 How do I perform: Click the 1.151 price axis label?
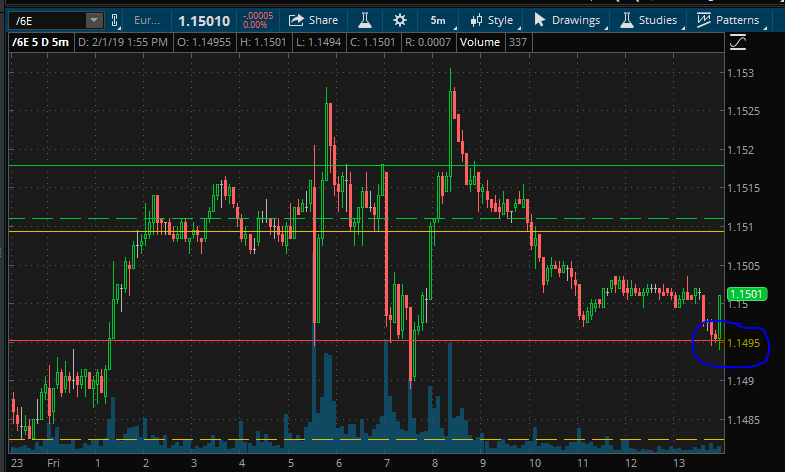click(x=740, y=227)
